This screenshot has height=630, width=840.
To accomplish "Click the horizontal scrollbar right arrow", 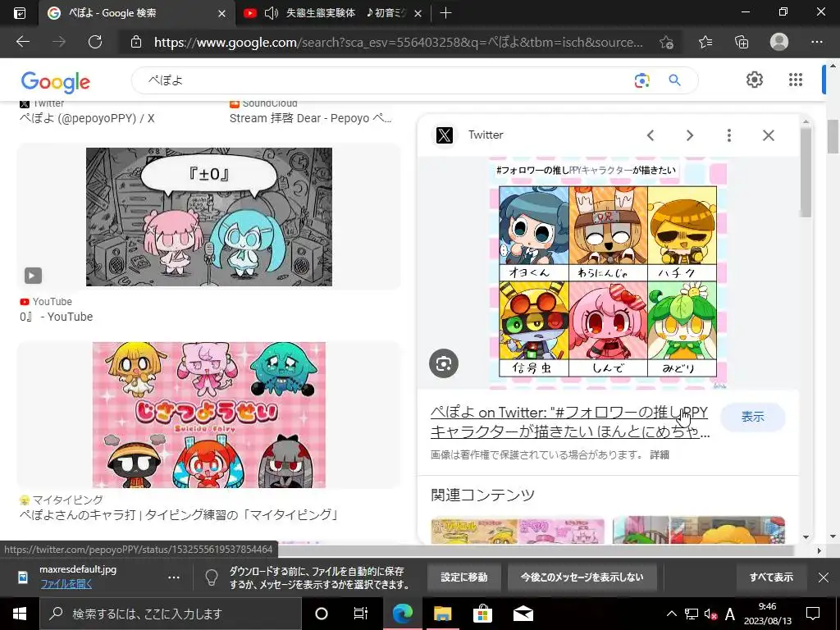I will click(819, 550).
